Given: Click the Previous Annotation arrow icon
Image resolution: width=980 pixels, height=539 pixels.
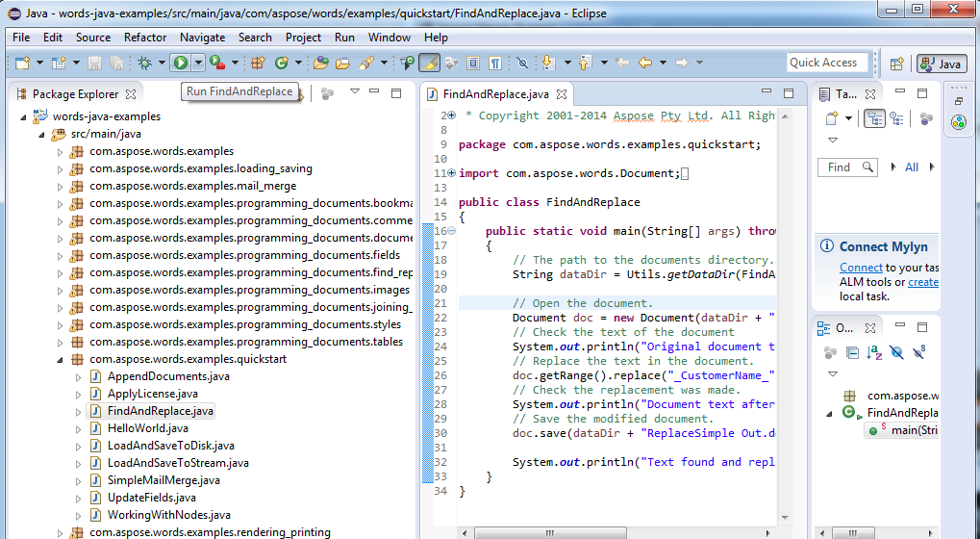Looking at the screenshot, I should click(x=585, y=63).
